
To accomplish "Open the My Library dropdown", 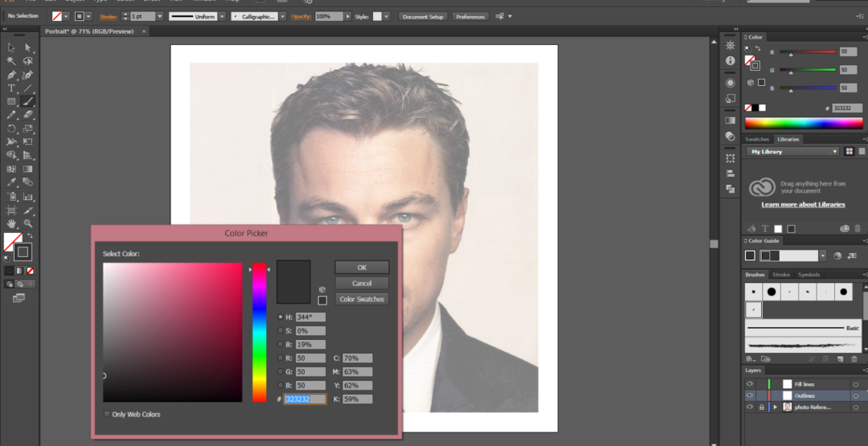I will coord(792,152).
